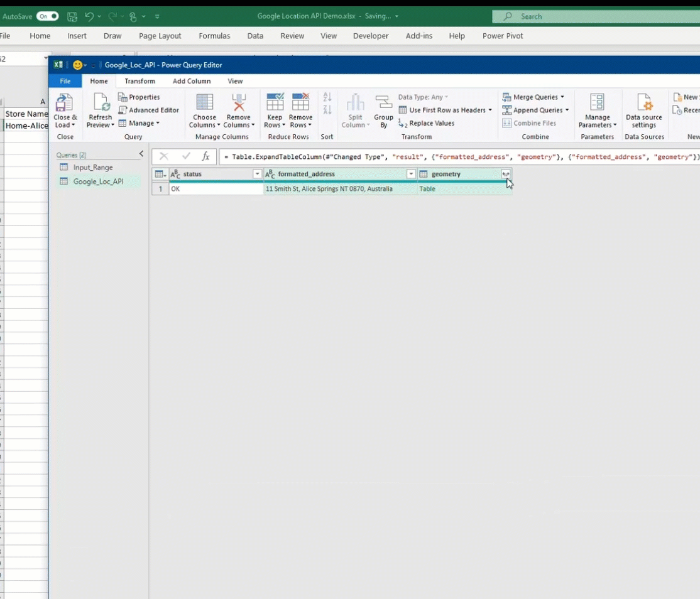The width and height of the screenshot is (700, 599).
Task: Click the Excel Search box
Action: [596, 16]
